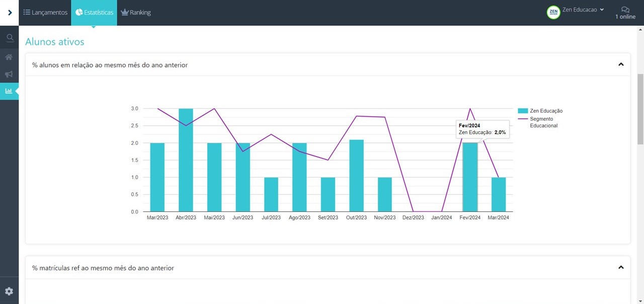Click the Ago/2023 bar
This screenshot has height=304, width=644.
tap(299, 177)
